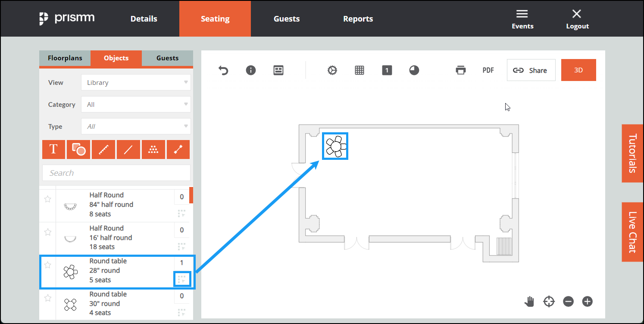Switch to the Objects panel tab
Viewport: 644px width, 324px height.
[116, 58]
